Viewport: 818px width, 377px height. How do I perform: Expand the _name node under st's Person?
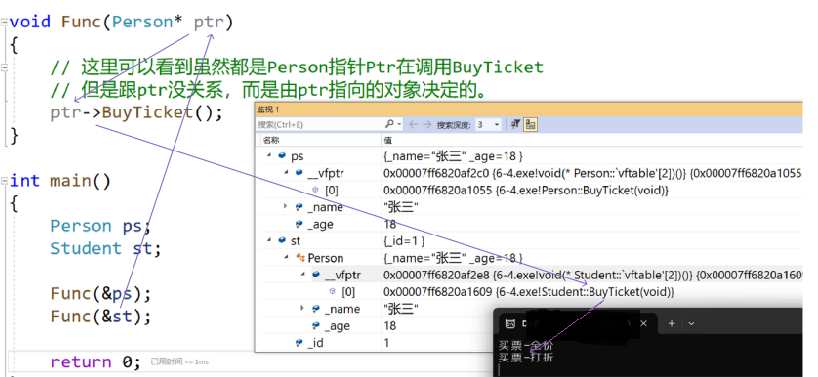(303, 308)
